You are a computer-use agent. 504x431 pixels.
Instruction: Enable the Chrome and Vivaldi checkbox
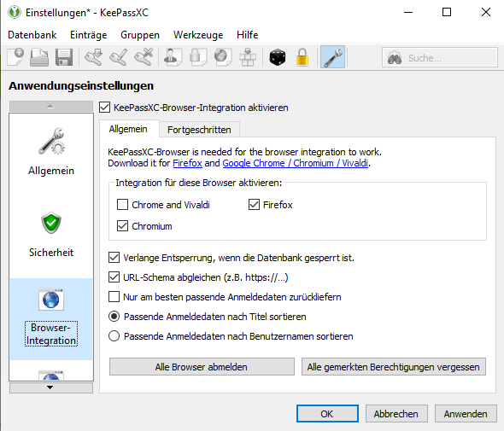[122, 204]
